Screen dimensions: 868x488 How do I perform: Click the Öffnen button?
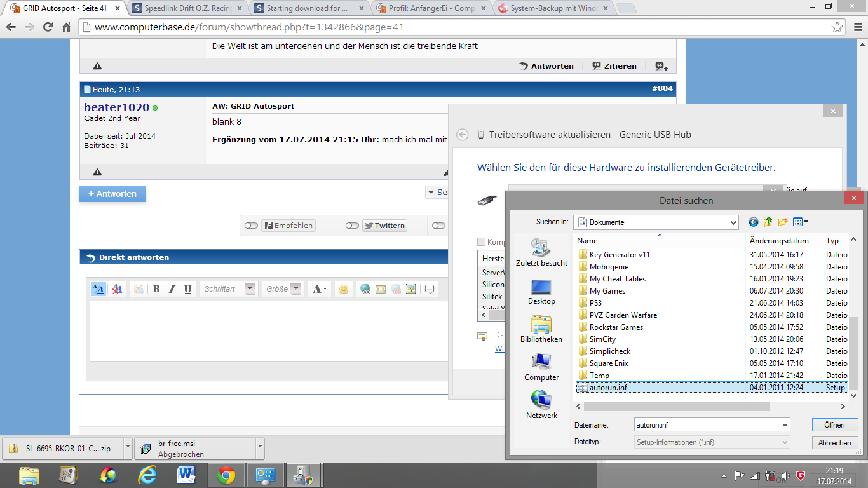pos(835,425)
